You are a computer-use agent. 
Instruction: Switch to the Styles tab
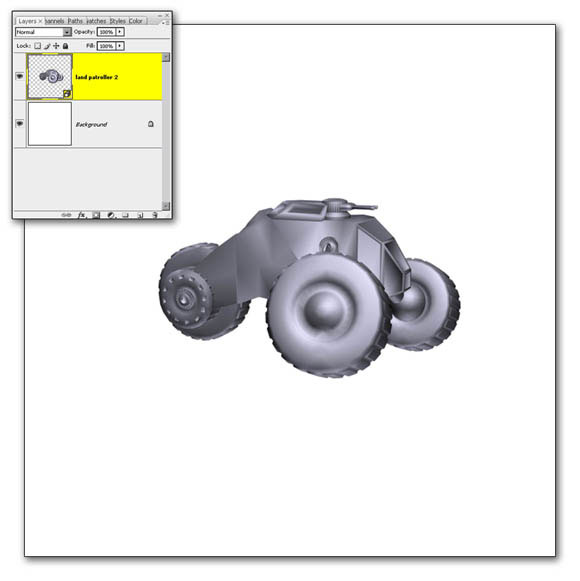[117, 21]
